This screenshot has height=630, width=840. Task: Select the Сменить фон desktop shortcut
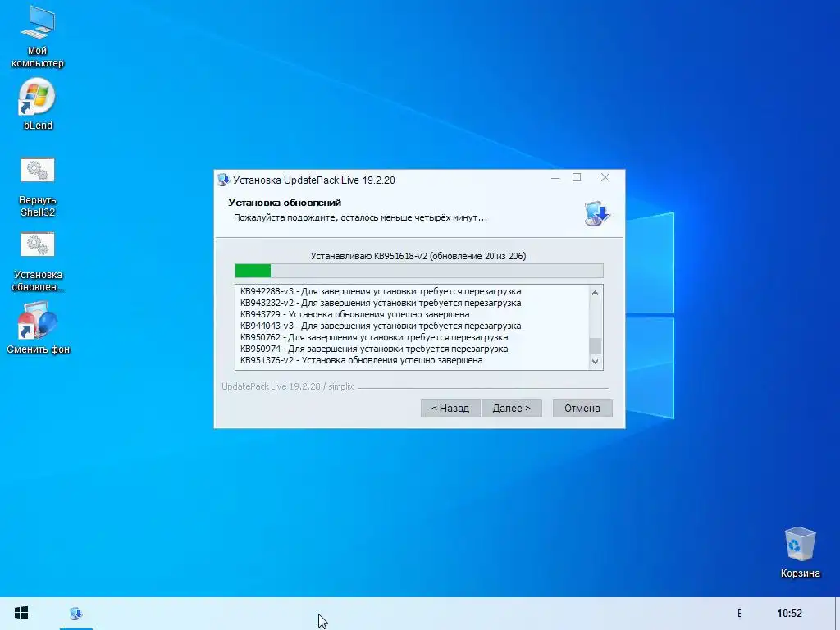click(x=38, y=328)
